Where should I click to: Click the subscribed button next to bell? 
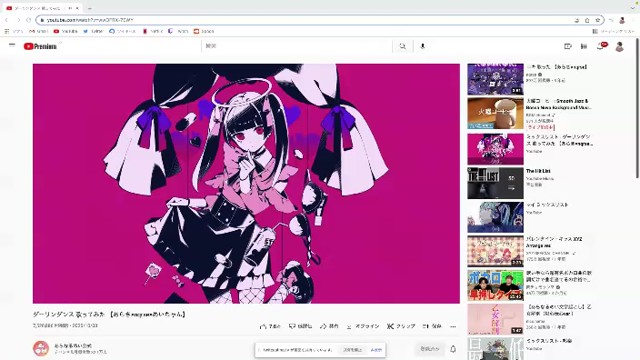[x=430, y=349]
